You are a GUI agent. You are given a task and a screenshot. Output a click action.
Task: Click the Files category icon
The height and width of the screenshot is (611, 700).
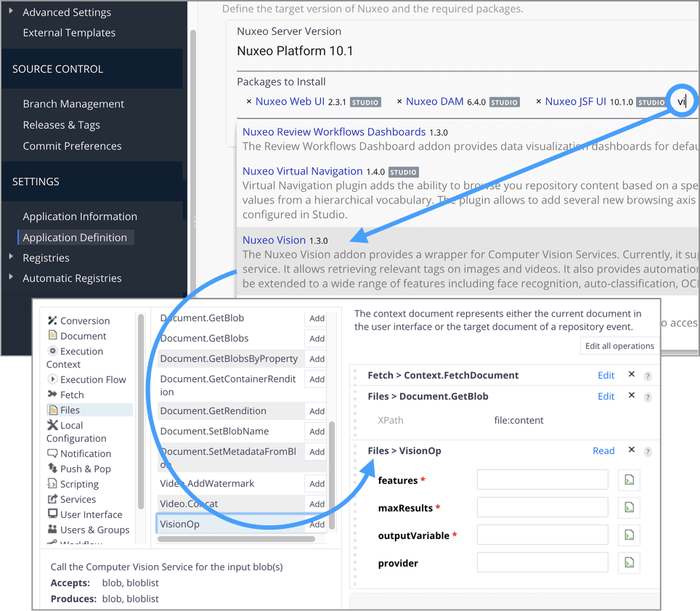click(53, 410)
